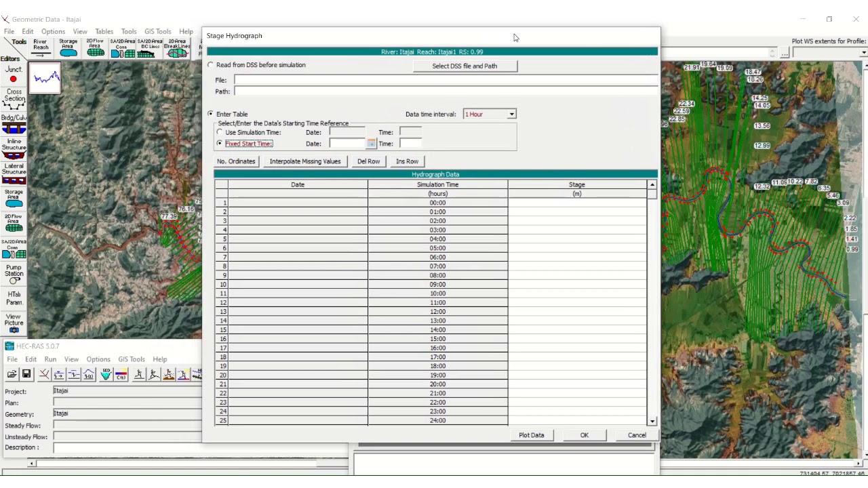868x488 pixels.
Task: Click the Plot Data button
Action: pyautogui.click(x=532, y=435)
